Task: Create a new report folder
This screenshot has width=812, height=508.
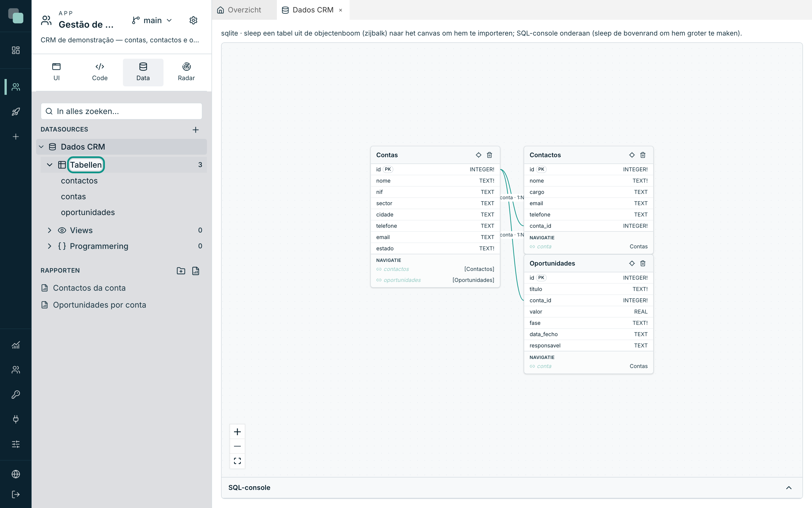Action: [x=181, y=271]
